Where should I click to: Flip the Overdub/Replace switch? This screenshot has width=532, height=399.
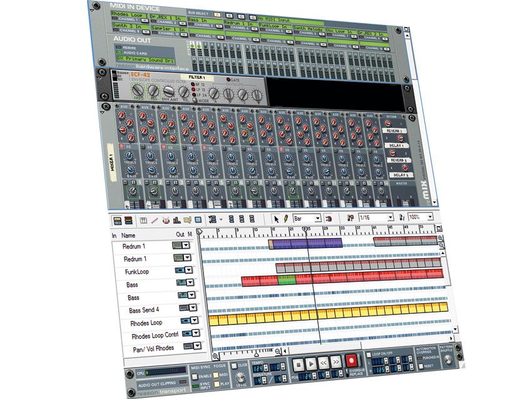pyautogui.click(x=347, y=373)
